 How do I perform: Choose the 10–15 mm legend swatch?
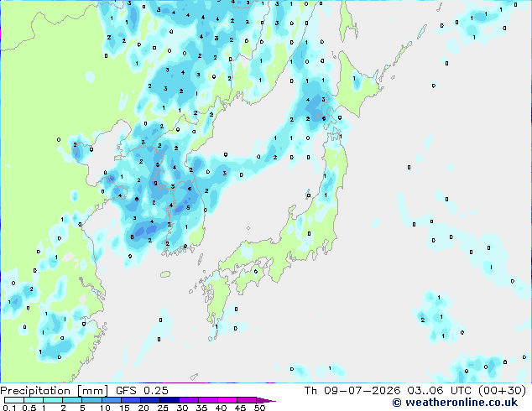(x=112, y=400)
